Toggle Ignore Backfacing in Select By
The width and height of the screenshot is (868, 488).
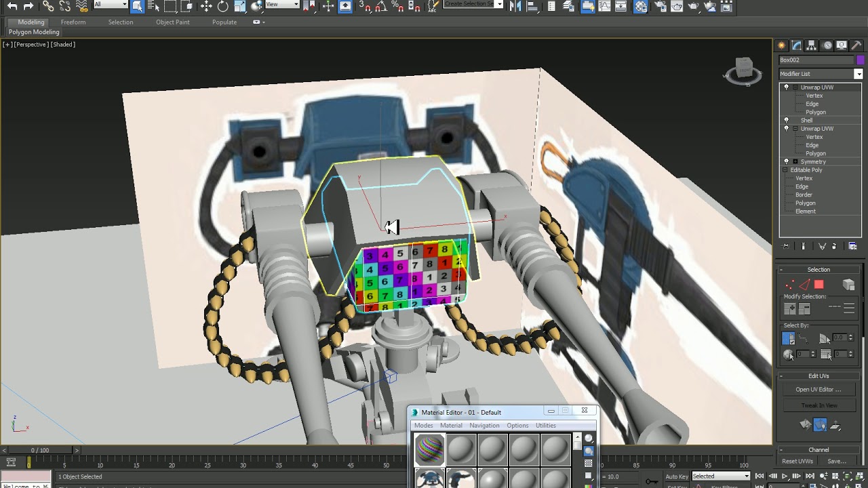(788, 338)
